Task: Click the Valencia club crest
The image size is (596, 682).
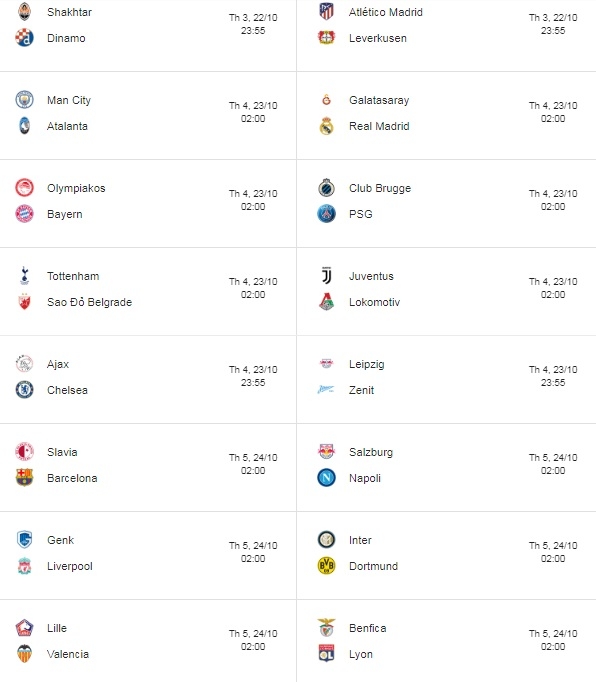Action: click(24, 653)
